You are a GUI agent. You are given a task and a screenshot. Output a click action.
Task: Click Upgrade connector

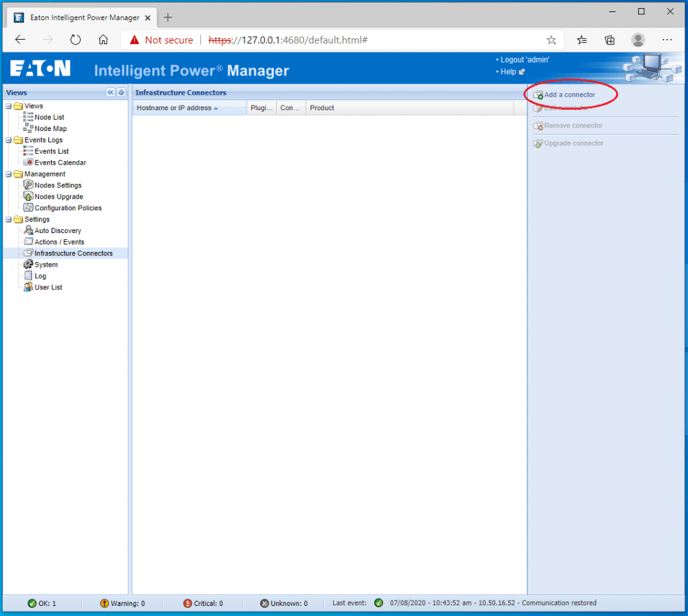[x=574, y=144]
